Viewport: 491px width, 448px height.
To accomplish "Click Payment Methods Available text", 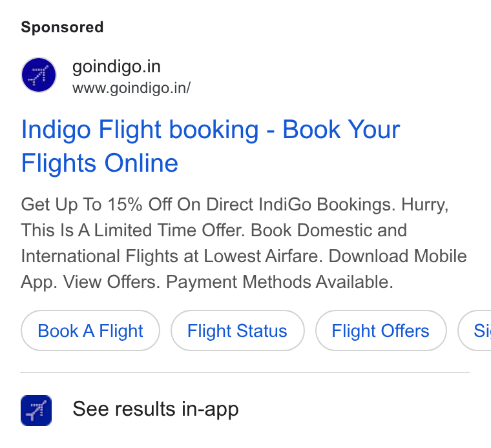I will [x=279, y=282].
